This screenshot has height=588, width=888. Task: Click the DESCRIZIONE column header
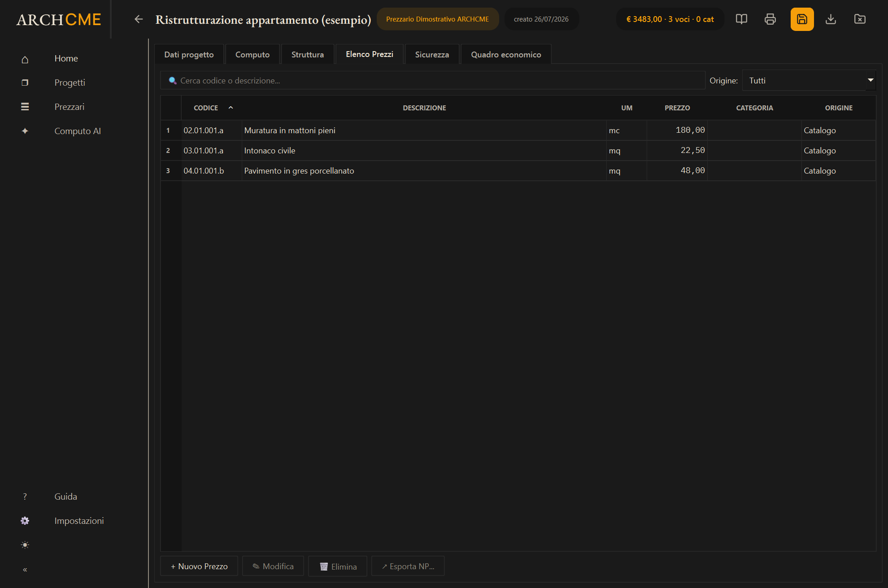click(424, 108)
